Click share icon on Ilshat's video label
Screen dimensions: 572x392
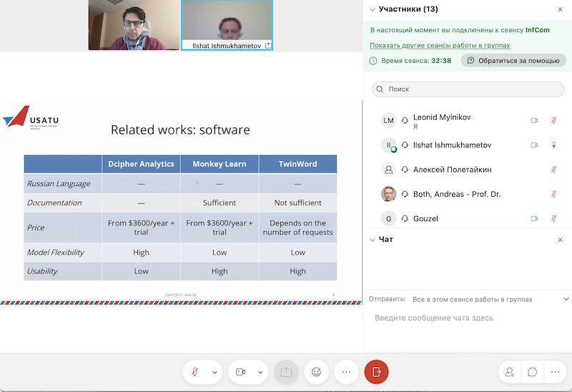tap(268, 46)
